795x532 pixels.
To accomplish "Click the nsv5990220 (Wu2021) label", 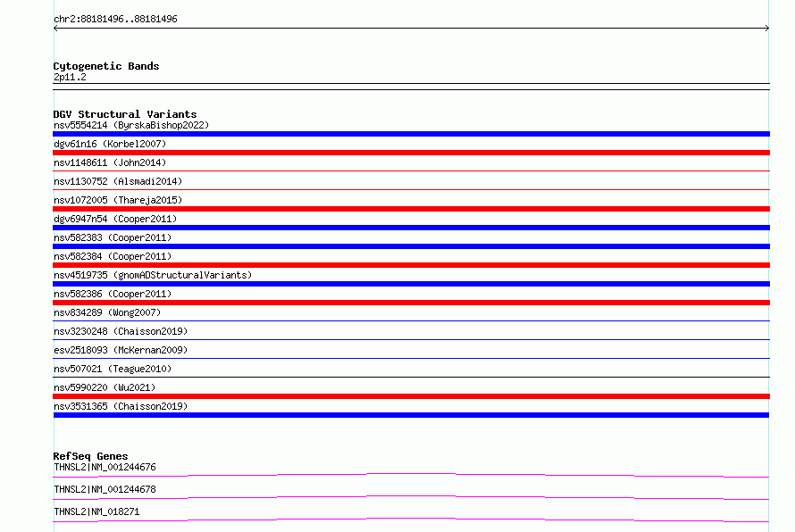I will tap(105, 387).
